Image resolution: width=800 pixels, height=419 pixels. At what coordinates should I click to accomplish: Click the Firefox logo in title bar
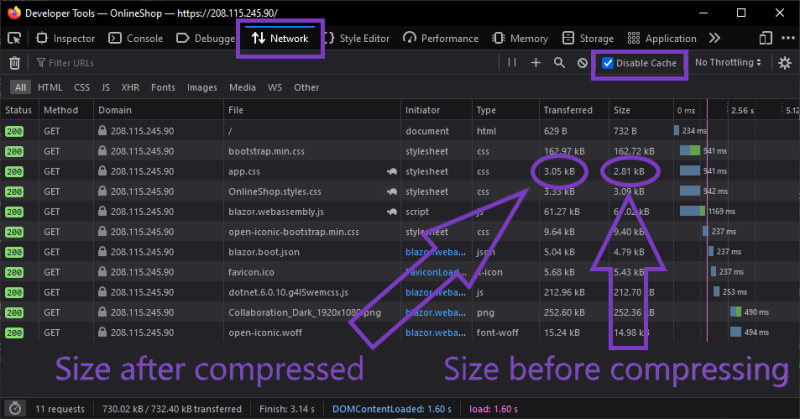[14, 13]
